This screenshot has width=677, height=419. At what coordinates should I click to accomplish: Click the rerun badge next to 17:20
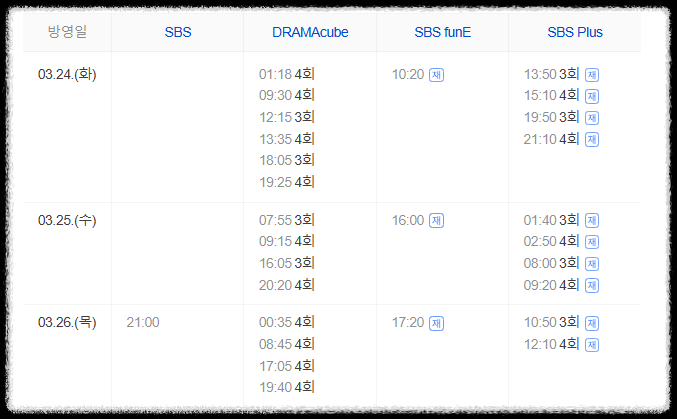pyautogui.click(x=437, y=323)
